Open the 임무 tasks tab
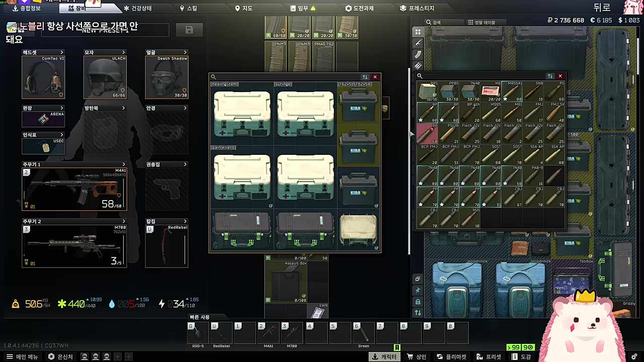Screen dimensions: 644x362 tap(303, 9)
